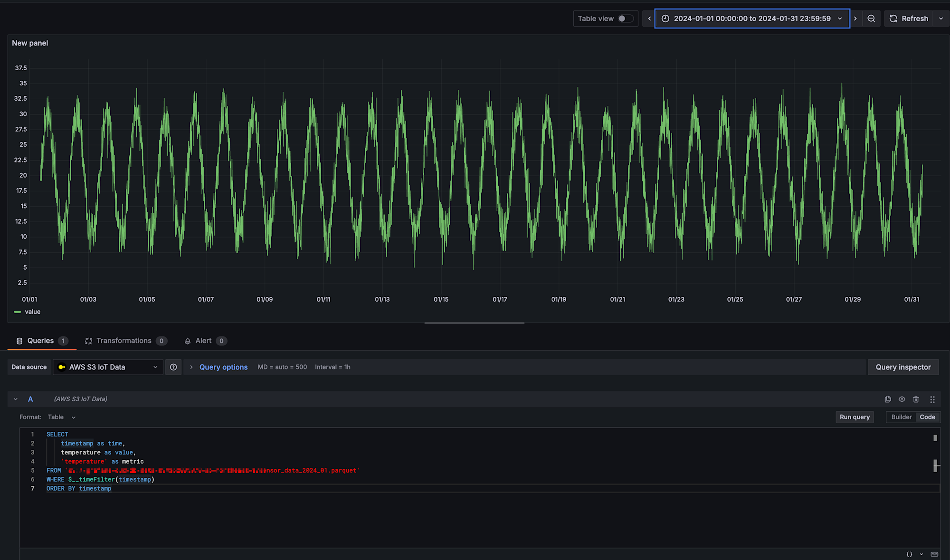The width and height of the screenshot is (950, 560).
Task: Click the Queries database icon
Action: 19,341
